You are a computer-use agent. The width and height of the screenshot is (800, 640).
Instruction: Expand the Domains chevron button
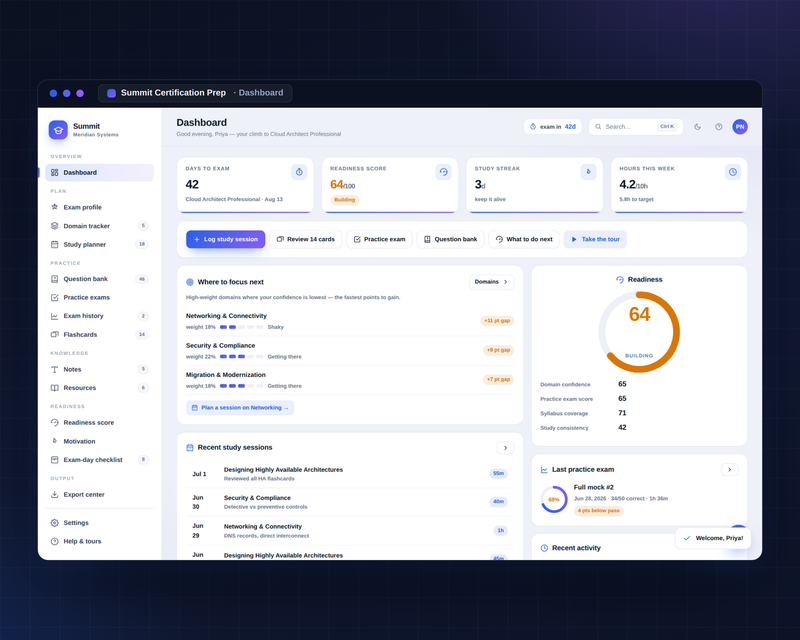(x=491, y=282)
